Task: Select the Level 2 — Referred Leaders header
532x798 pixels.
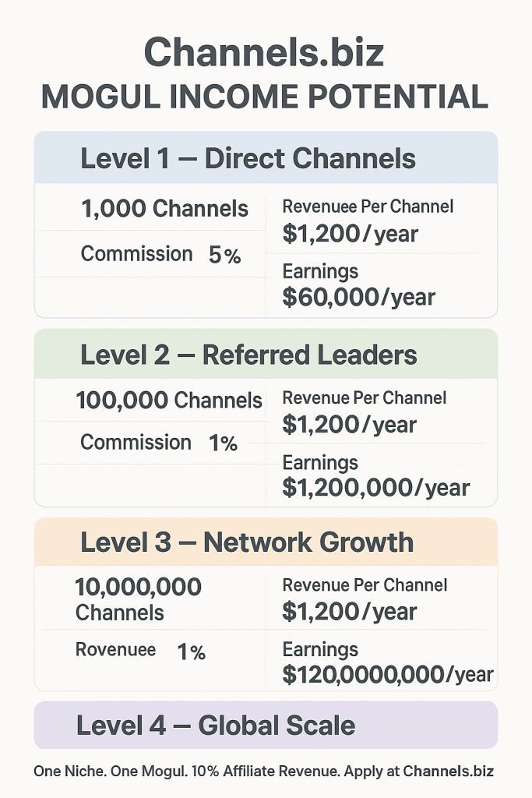Action: (249, 355)
